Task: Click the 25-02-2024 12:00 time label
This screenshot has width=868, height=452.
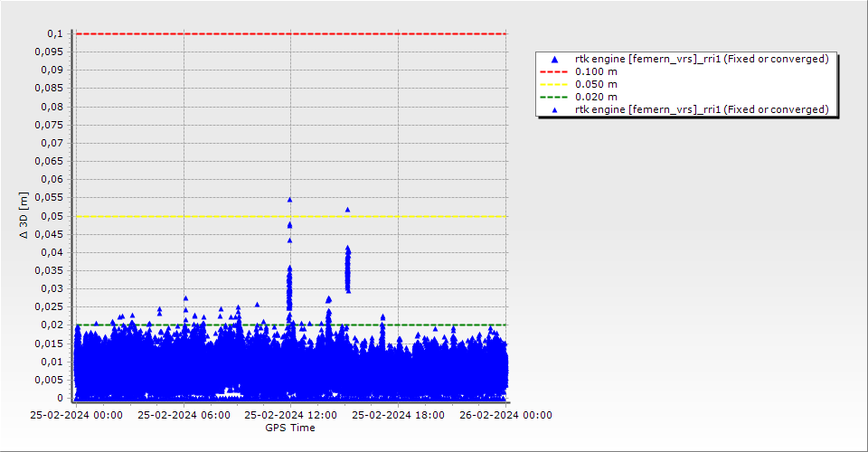Action: pyautogui.click(x=290, y=415)
